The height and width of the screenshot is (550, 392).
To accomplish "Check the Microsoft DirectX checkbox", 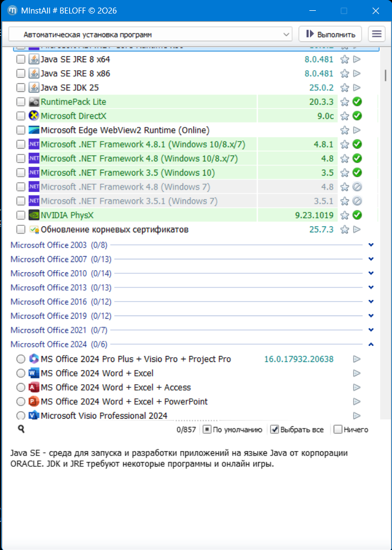I will 21,116.
